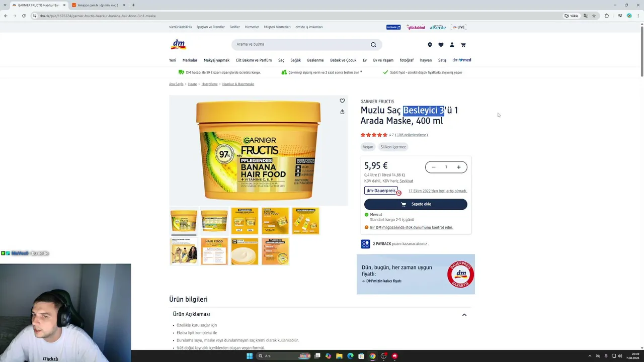View the two models thumbnail

click(184, 251)
